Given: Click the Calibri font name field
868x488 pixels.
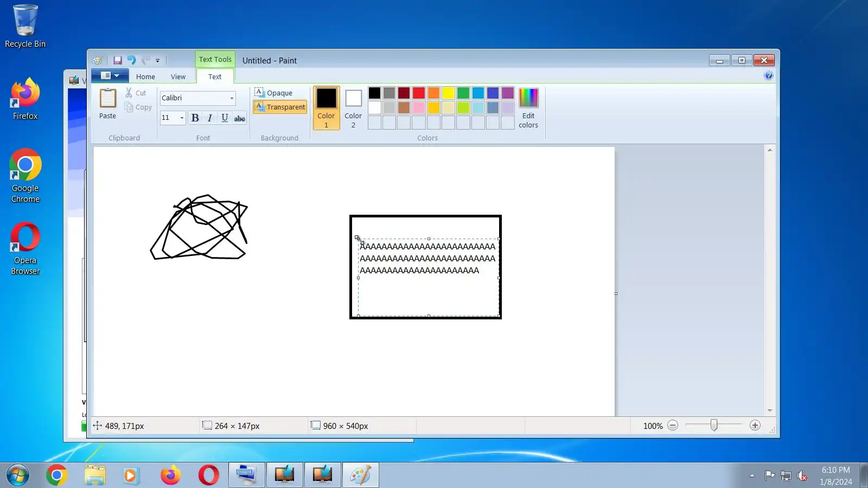Looking at the screenshot, I should pyautogui.click(x=194, y=98).
